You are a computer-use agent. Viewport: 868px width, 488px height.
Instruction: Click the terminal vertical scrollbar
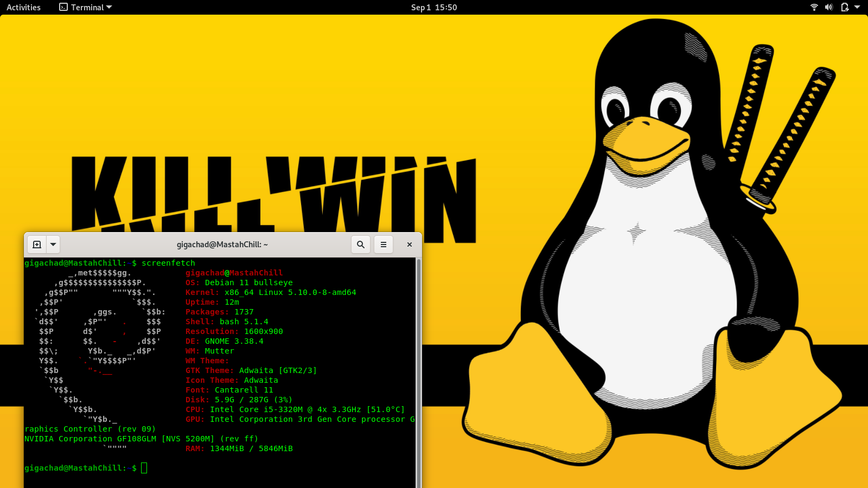point(418,369)
